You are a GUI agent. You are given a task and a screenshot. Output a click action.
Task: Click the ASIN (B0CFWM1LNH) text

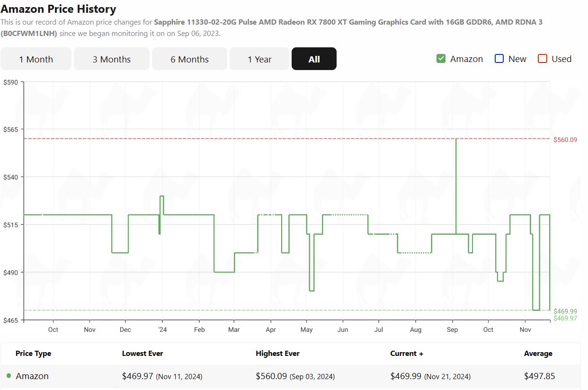[x=29, y=34]
